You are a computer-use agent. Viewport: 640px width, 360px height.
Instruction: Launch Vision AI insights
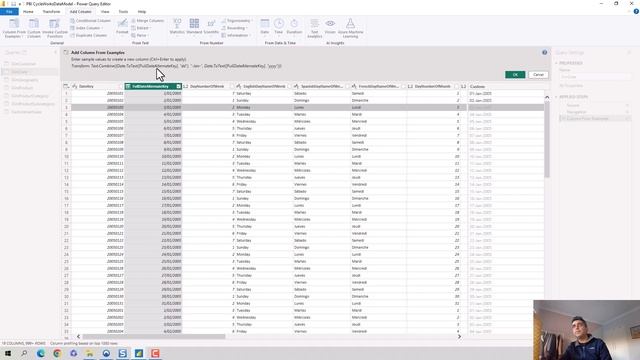click(x=330, y=27)
